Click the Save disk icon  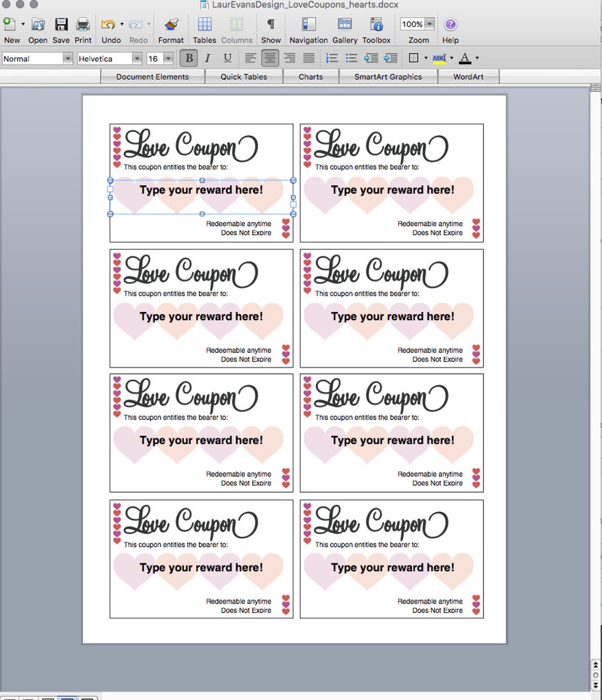coord(61,24)
